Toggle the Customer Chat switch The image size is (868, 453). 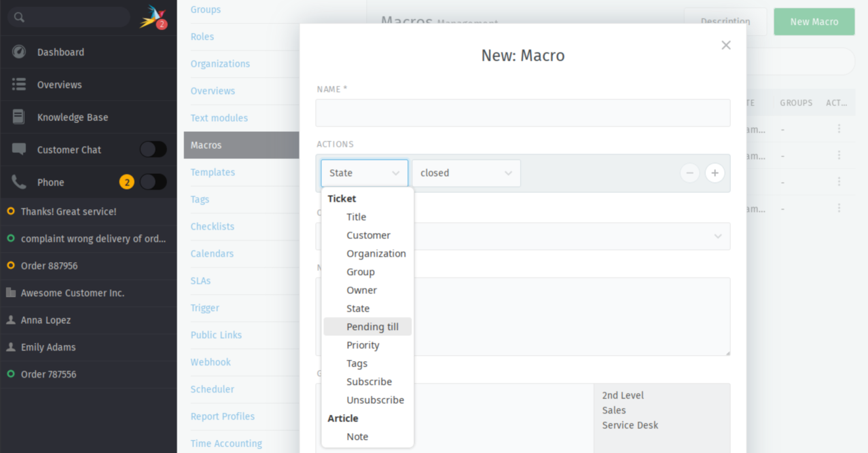tap(153, 149)
